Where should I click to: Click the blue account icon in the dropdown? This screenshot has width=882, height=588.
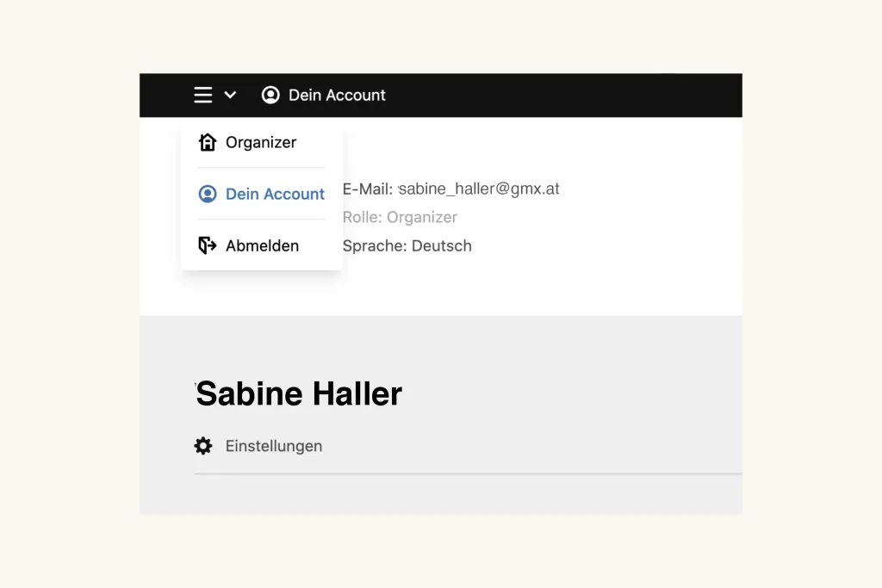click(x=207, y=194)
